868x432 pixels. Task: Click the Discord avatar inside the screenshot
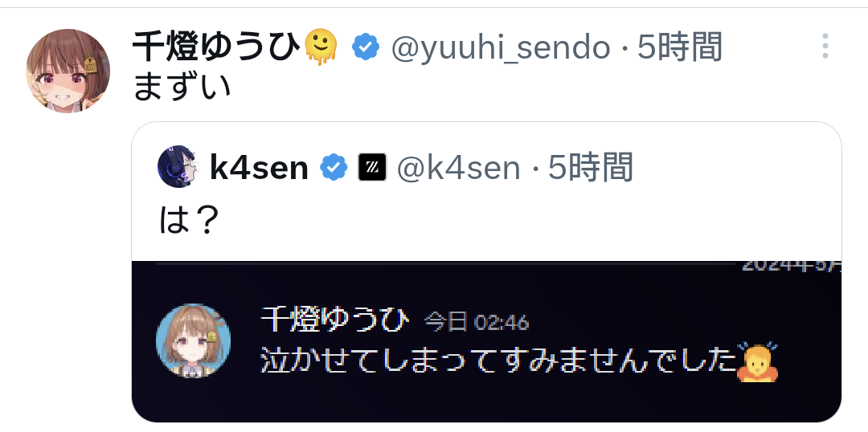pos(193,340)
